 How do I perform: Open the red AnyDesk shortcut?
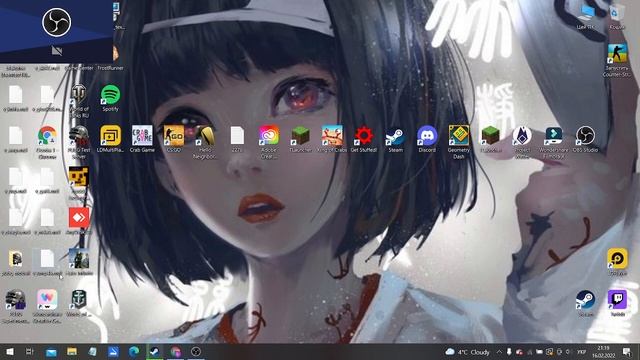pos(79,218)
